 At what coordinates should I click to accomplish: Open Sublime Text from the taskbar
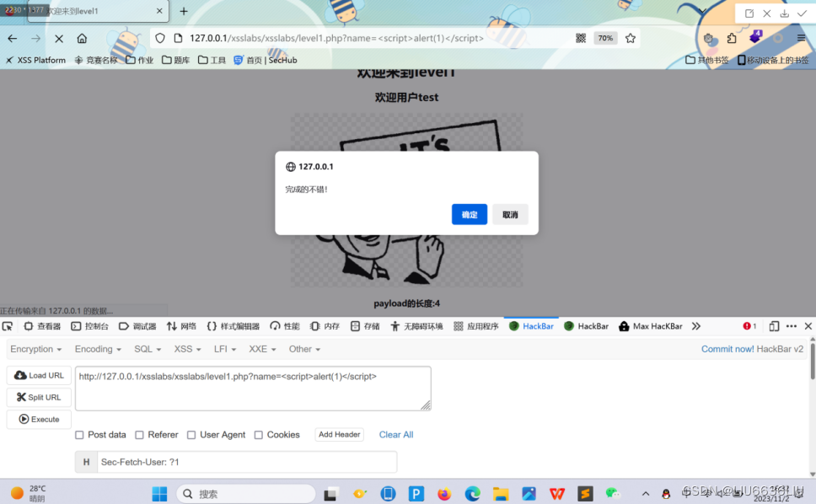585,494
